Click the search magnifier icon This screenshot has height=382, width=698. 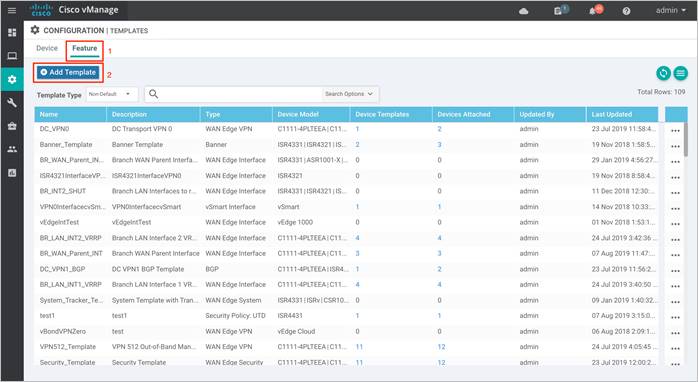154,94
